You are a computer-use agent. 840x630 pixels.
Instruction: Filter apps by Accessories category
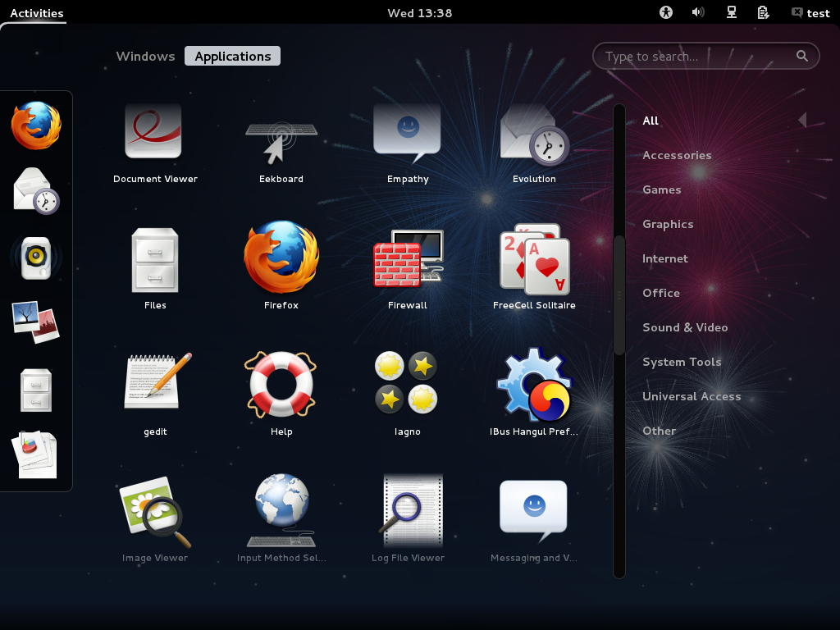click(677, 155)
